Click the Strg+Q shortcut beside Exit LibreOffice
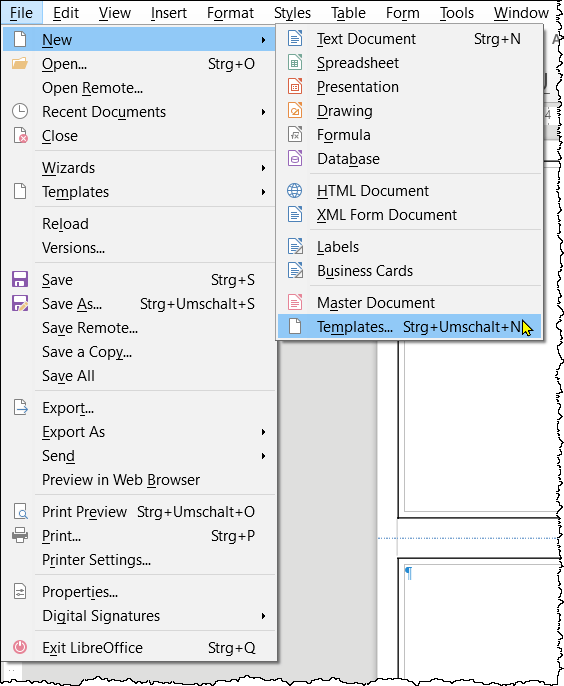Image resolution: width=564 pixels, height=686 pixels. (x=231, y=648)
